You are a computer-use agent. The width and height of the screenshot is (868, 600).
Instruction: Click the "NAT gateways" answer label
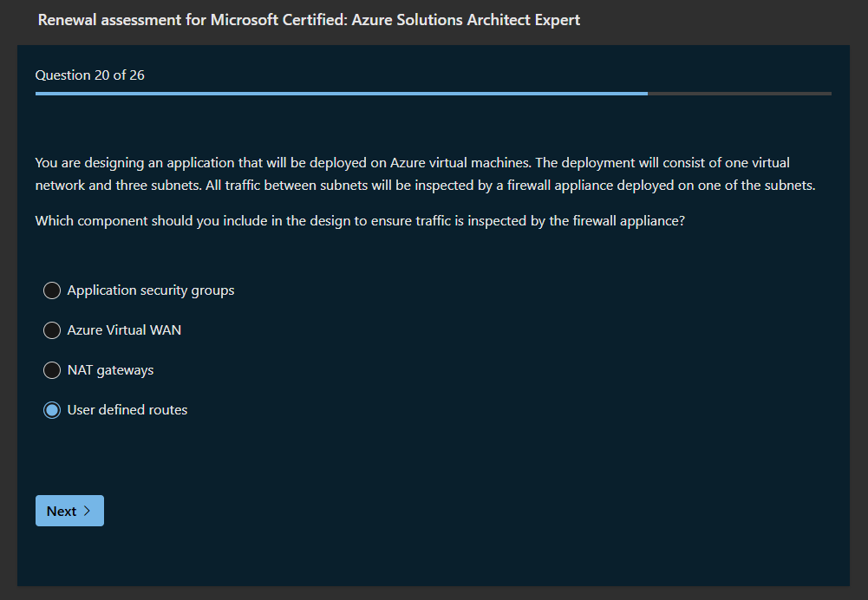click(x=110, y=370)
